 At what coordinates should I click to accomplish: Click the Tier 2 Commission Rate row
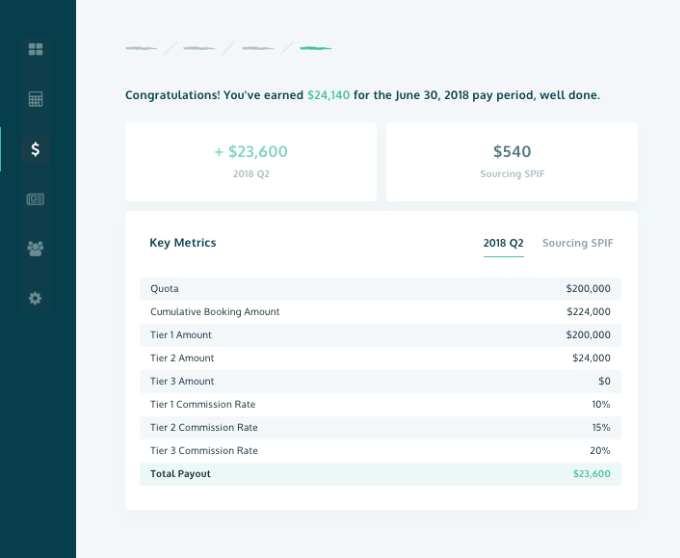tap(380, 427)
